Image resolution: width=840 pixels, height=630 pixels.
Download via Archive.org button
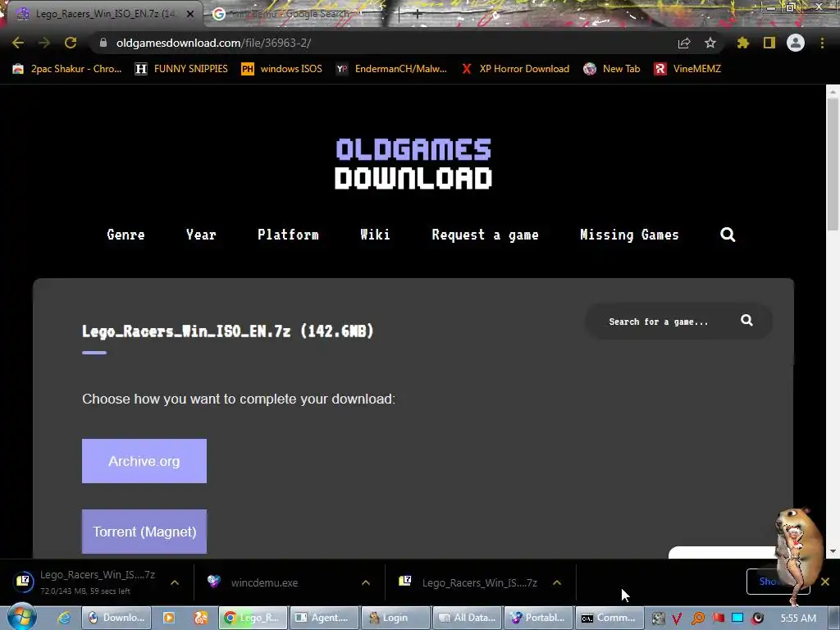coord(144,461)
